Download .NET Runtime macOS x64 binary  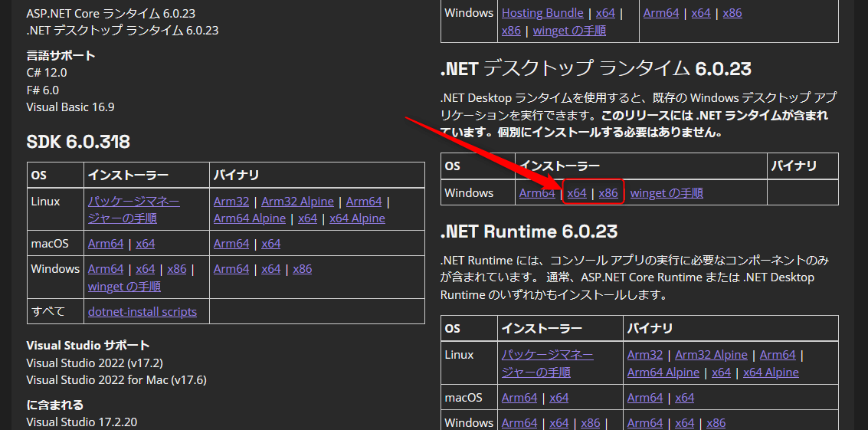point(685,397)
